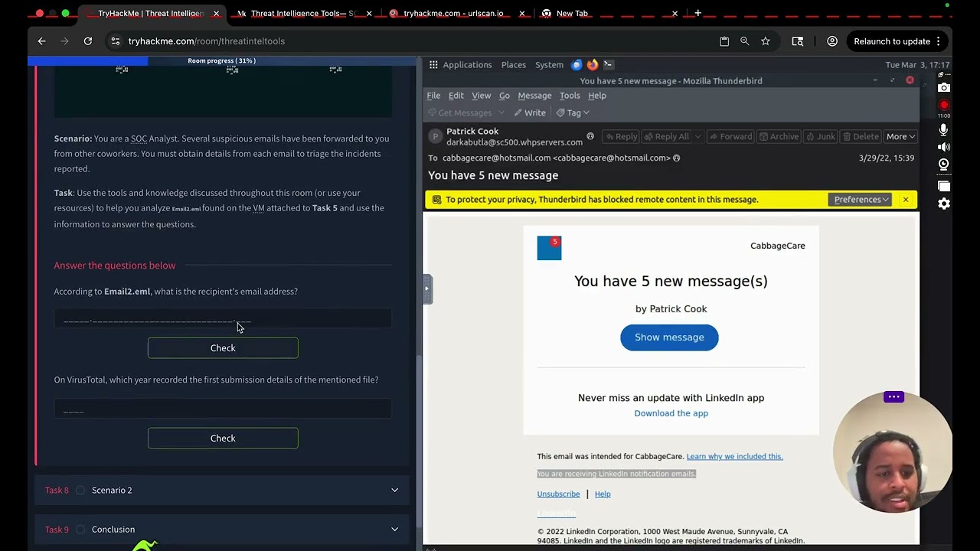Click Write to compose a message

(530, 112)
